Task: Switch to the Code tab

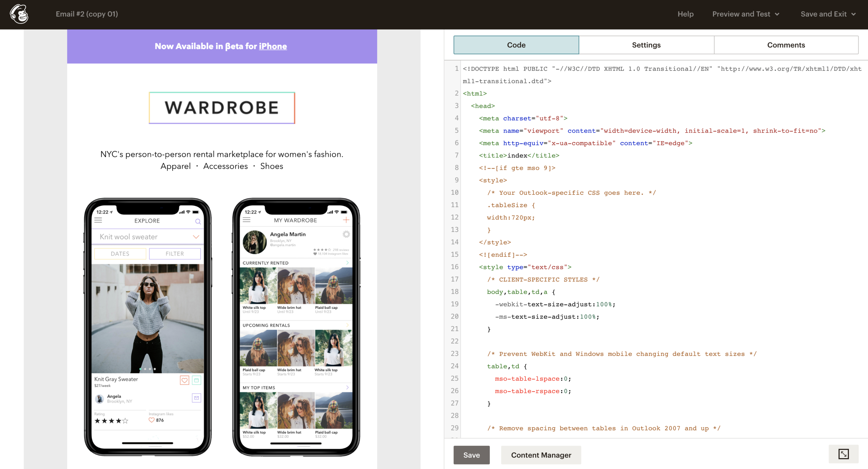Action: (516, 45)
